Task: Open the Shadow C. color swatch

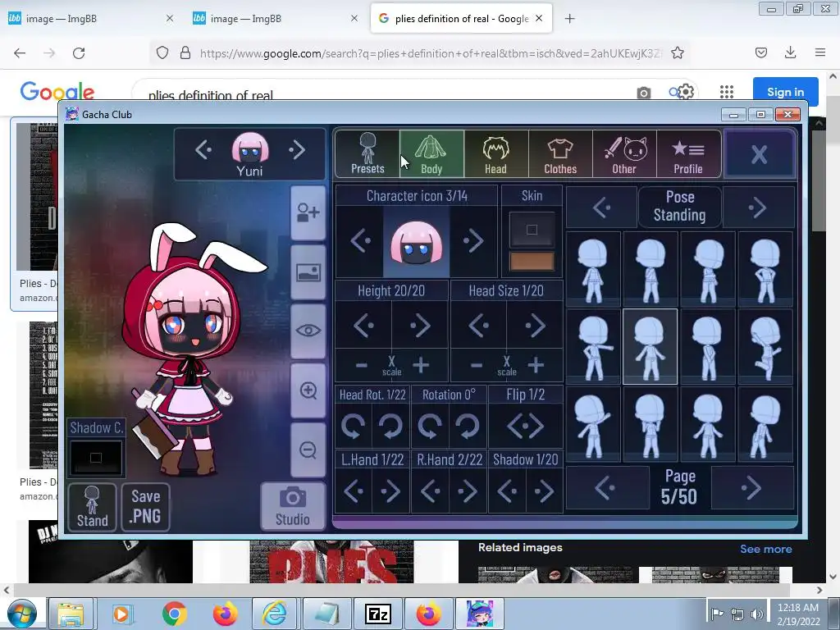Action: 96,458
